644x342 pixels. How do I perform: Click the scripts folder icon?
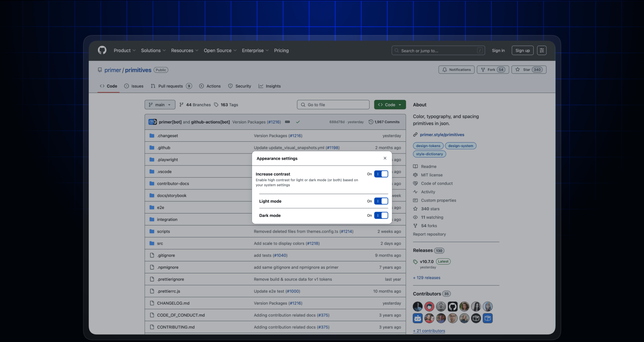pos(152,231)
